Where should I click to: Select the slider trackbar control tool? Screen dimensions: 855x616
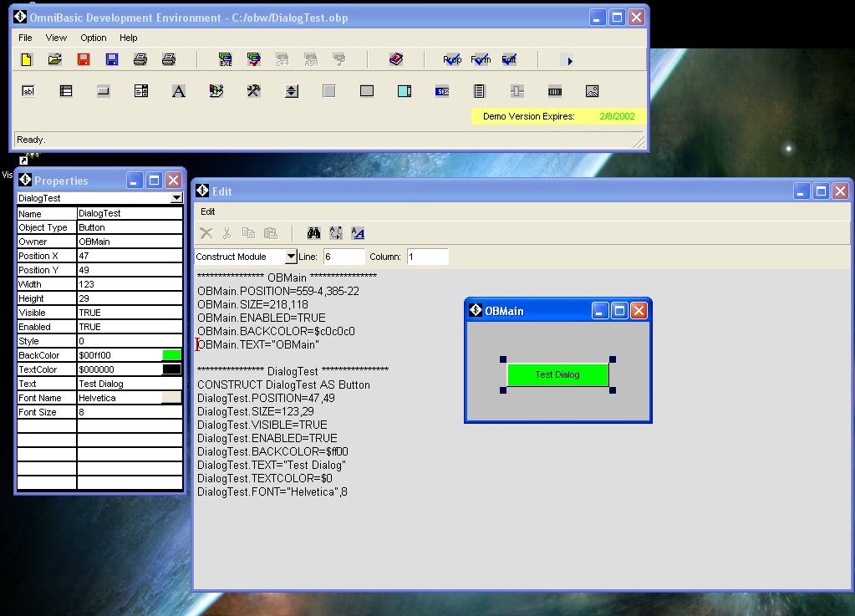(x=517, y=91)
